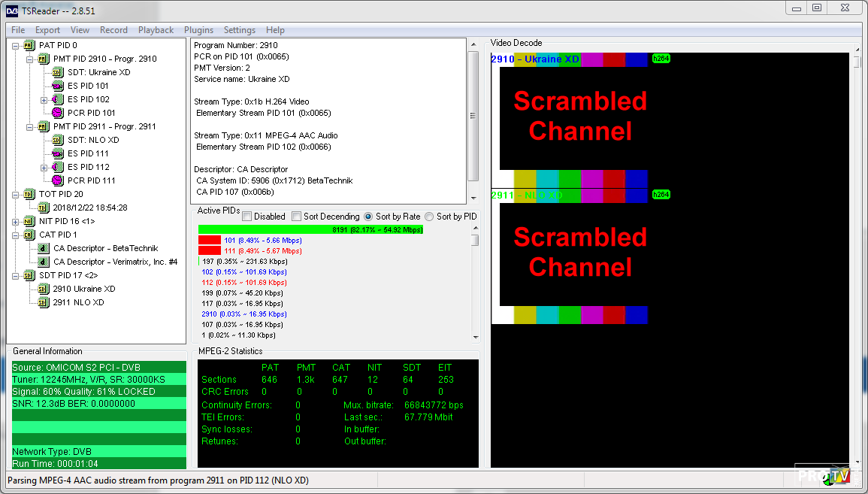Click the h264 badge on the Ukraine XD video

pyautogui.click(x=661, y=59)
